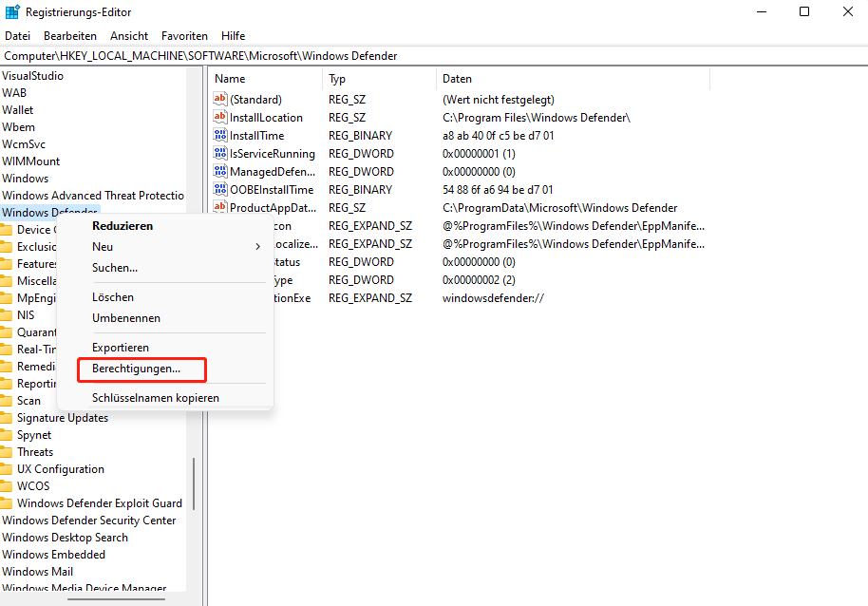This screenshot has width=868, height=606.
Task: Choose Schlüsselnamen kopieren in context menu
Action: [x=156, y=398]
